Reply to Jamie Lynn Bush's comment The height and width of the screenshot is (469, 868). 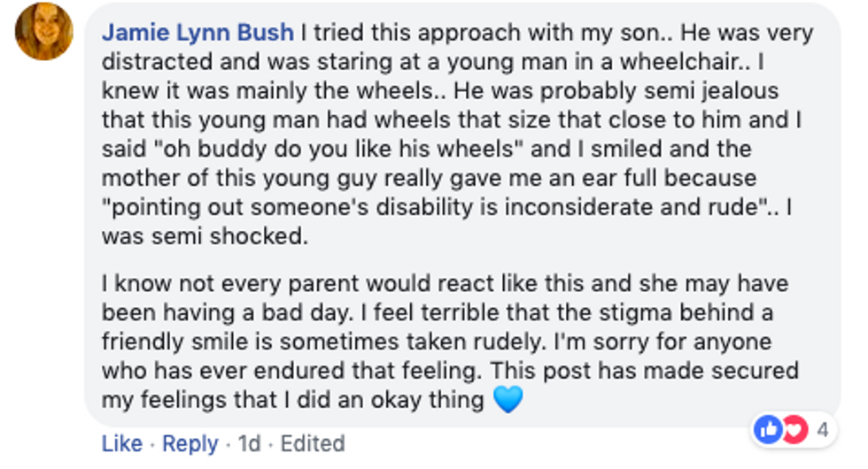(x=190, y=443)
